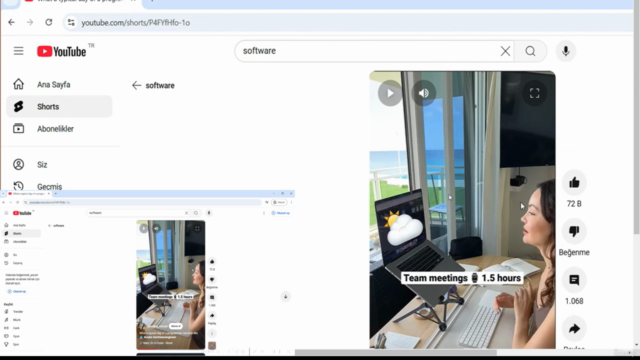
Task: Open the three-dot settings beside the preview's Oturum aç
Action: coord(264,213)
